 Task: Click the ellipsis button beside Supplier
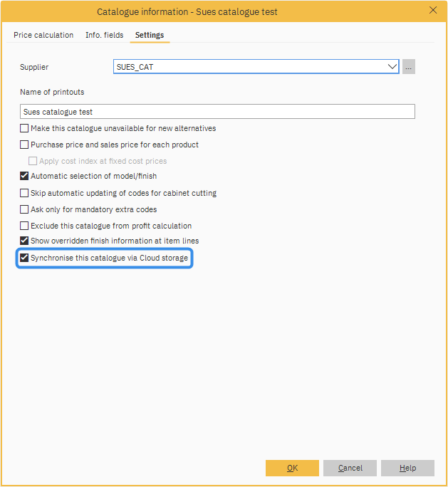pyautogui.click(x=408, y=67)
